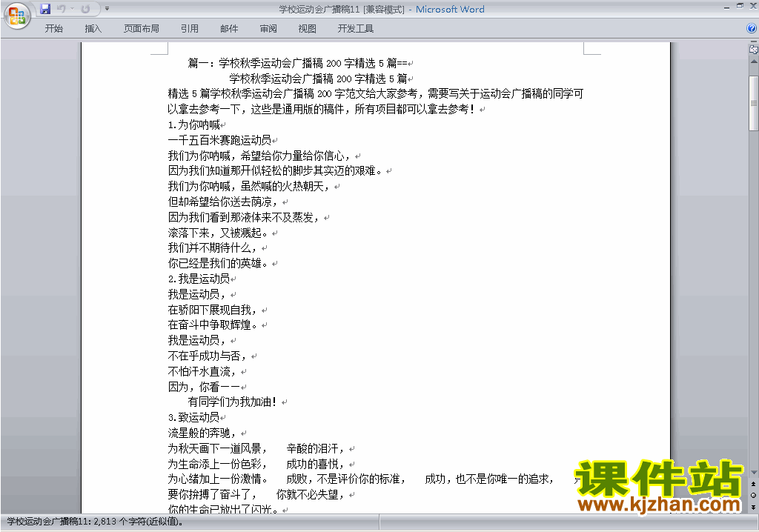Click the line '一千五百米赛跑运动员'
759x532 pixels.
pos(219,140)
